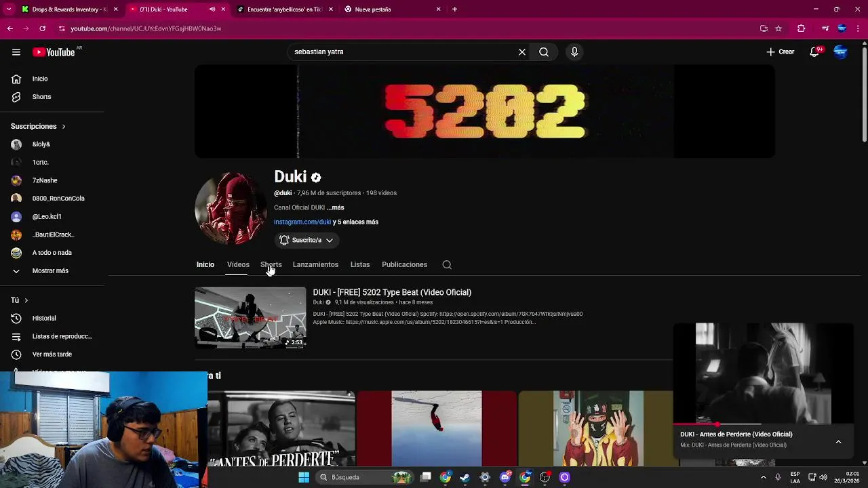Expand the miniplayer with the chevron
This screenshot has height=488, width=868.
tap(838, 442)
